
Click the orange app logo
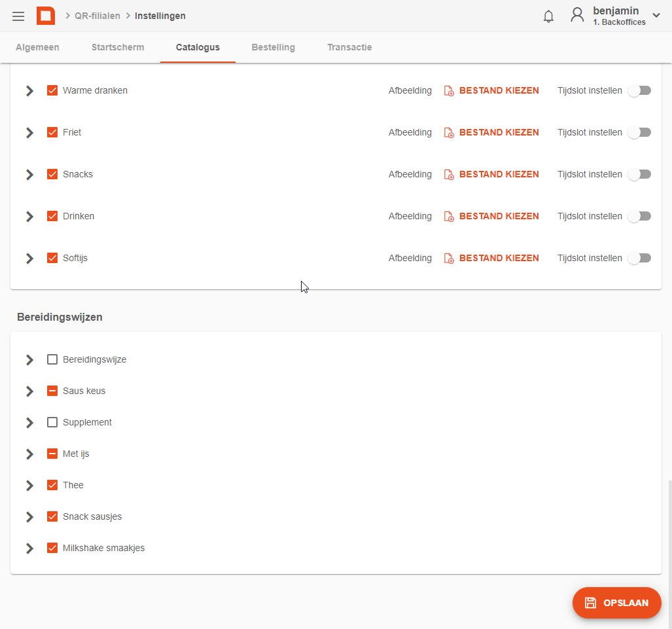coord(46,16)
